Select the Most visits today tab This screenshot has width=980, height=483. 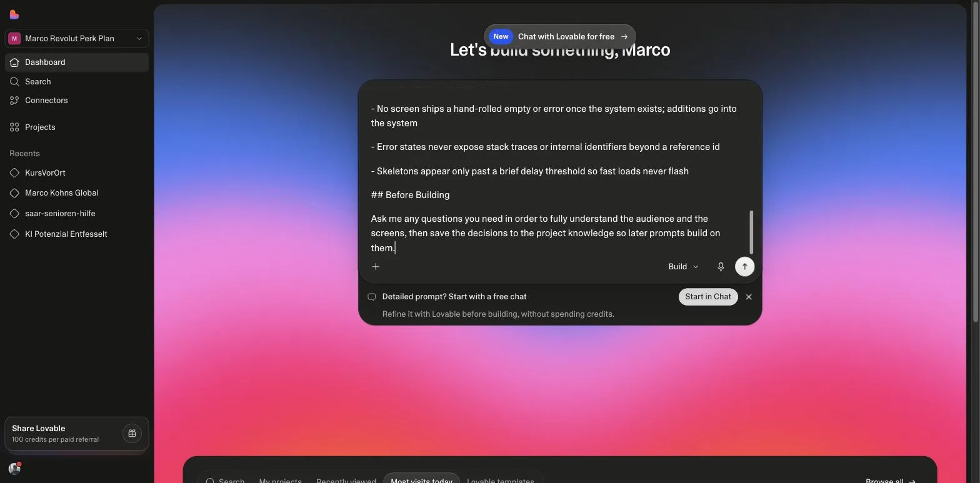click(421, 480)
